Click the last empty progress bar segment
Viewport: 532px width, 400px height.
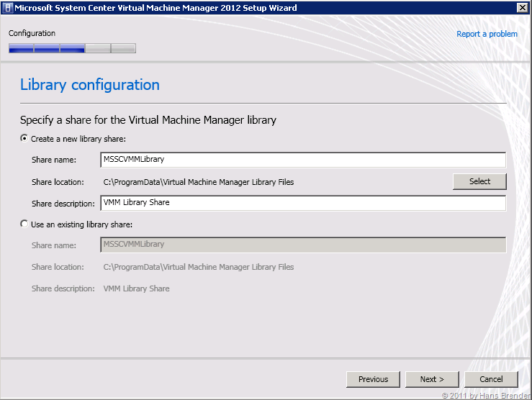pos(123,49)
